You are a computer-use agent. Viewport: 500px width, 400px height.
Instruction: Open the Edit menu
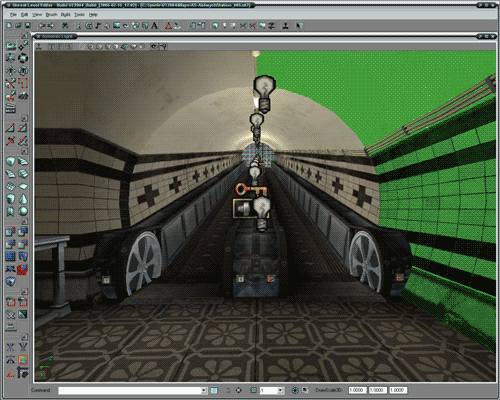[x=24, y=15]
